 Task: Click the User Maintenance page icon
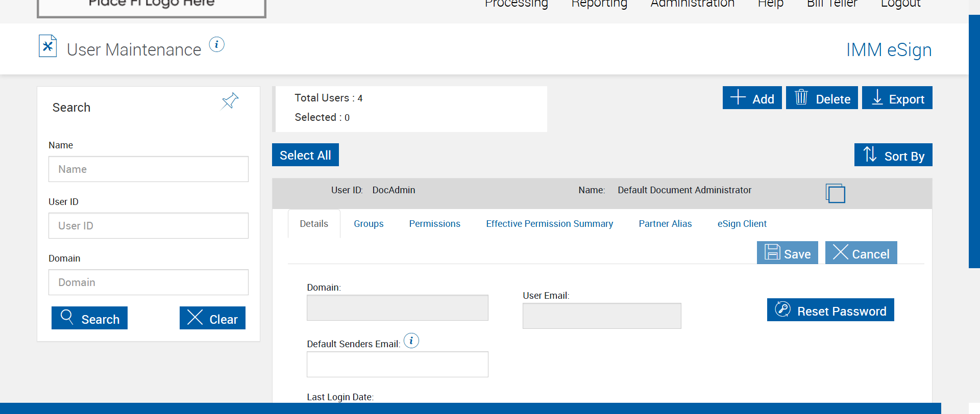(x=47, y=46)
